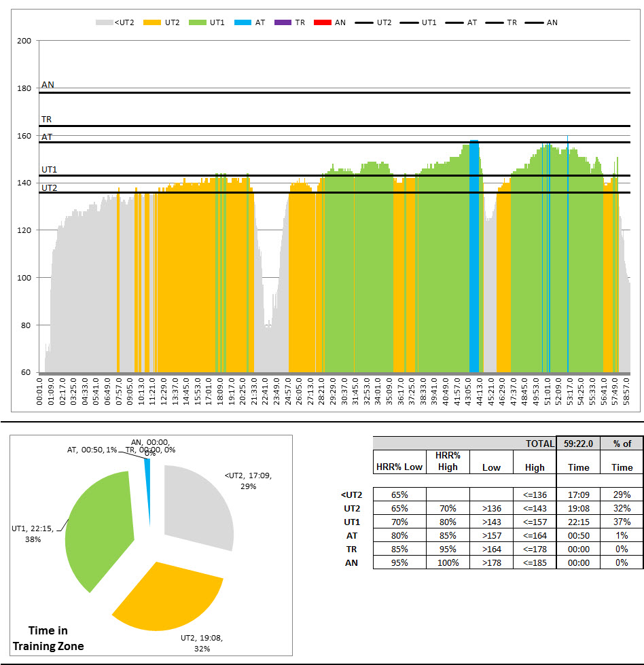
Task: Click the 'UT2, 19:08, 32%' pie label
Action: click(x=200, y=643)
